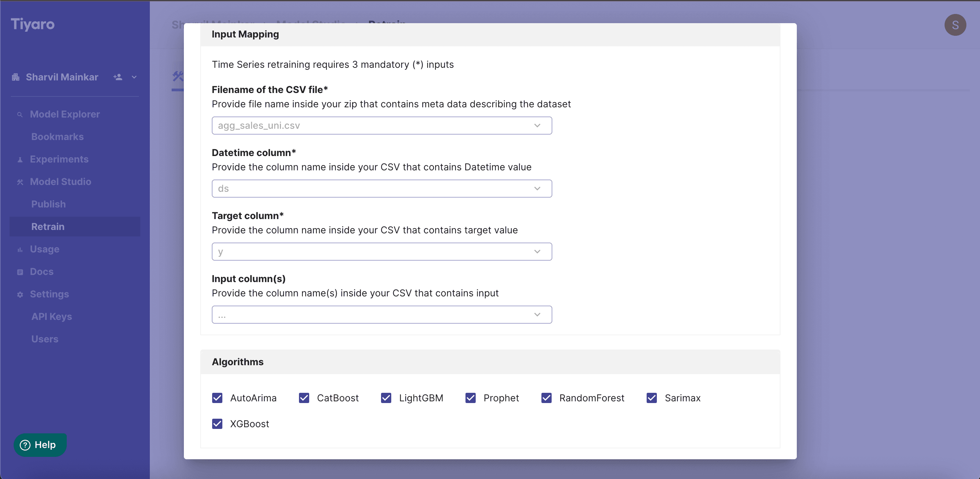Click the Help button
This screenshot has width=980, height=479.
pos(40,445)
